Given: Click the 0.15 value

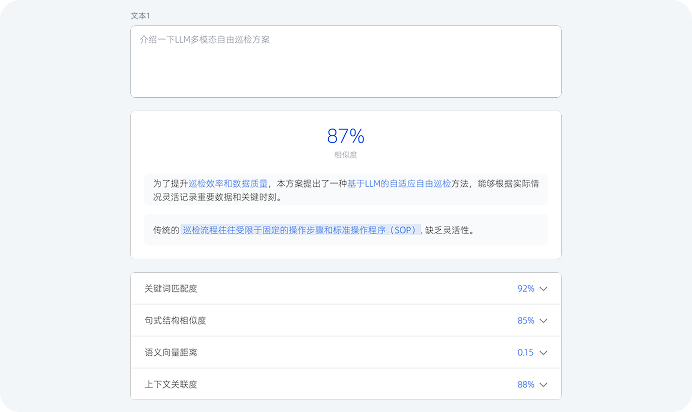Looking at the screenshot, I should click(x=525, y=352).
